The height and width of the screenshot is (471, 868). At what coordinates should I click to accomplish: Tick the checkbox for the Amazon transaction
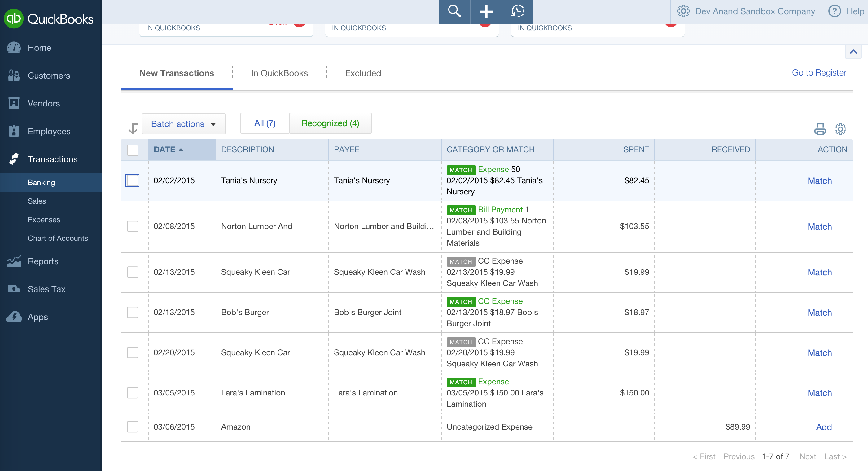[x=133, y=426]
